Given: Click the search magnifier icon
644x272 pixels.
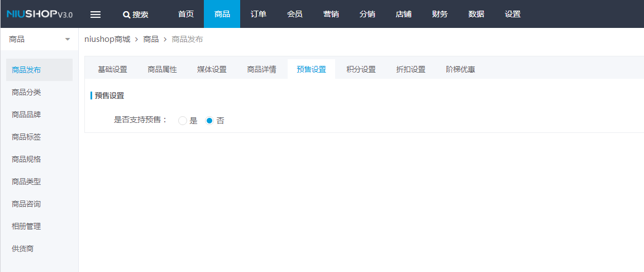Looking at the screenshot, I should (x=126, y=15).
